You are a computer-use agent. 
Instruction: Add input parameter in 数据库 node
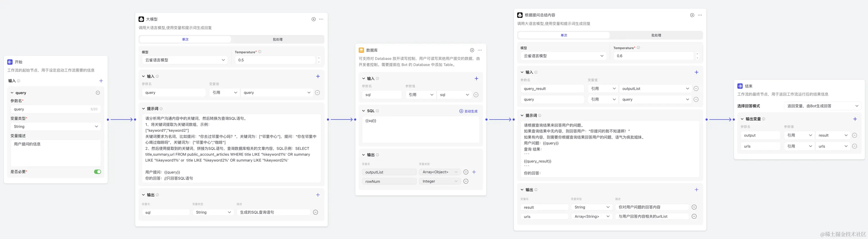pyautogui.click(x=476, y=79)
